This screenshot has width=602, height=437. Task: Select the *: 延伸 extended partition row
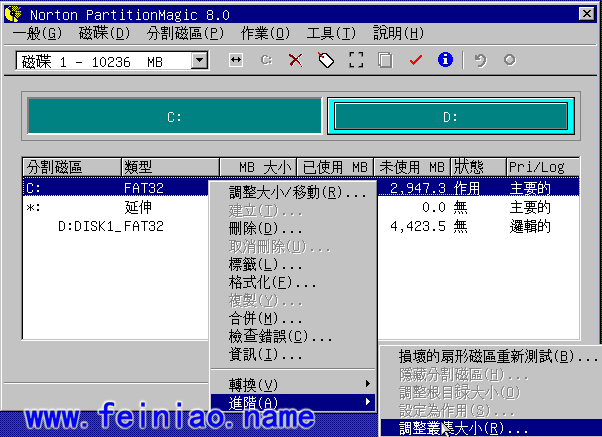point(301,207)
